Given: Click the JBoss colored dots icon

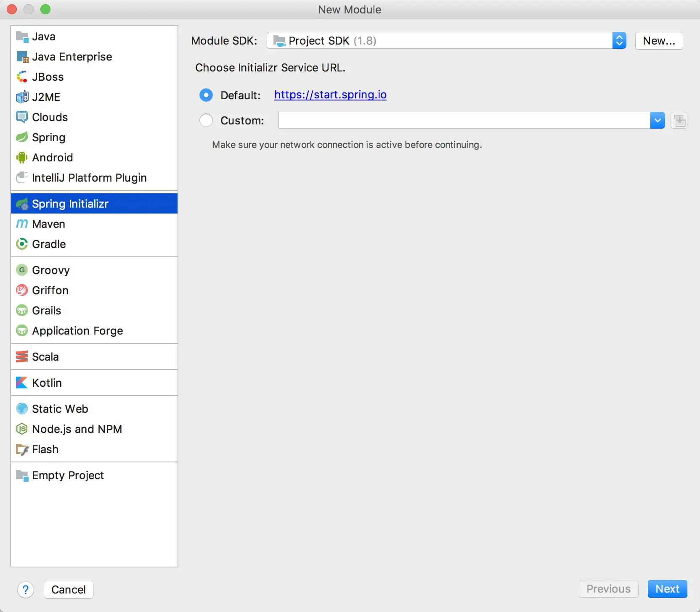Looking at the screenshot, I should tap(22, 77).
